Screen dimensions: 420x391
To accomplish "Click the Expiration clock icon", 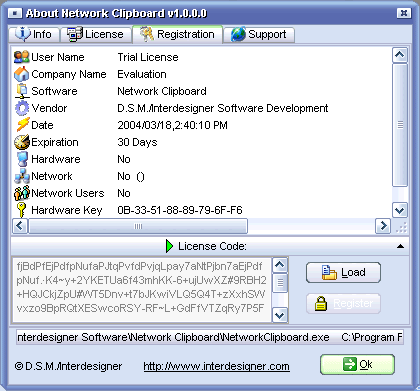I will [22, 142].
